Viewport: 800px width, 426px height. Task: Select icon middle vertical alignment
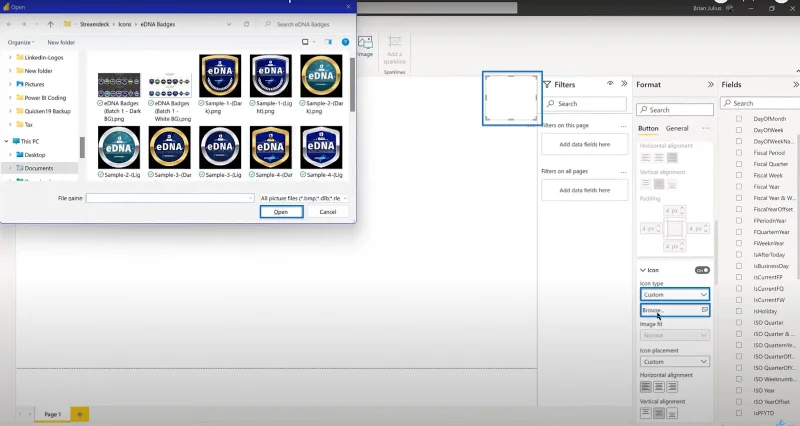point(659,413)
